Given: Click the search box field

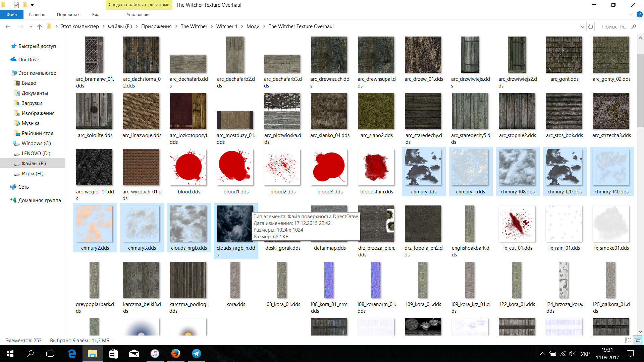Looking at the screenshot, I should click(614, 27).
